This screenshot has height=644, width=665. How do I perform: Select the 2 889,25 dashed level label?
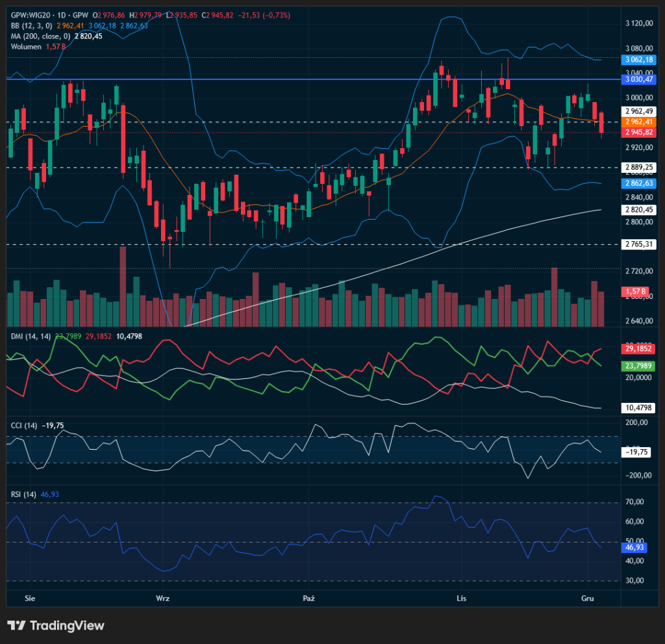[638, 167]
